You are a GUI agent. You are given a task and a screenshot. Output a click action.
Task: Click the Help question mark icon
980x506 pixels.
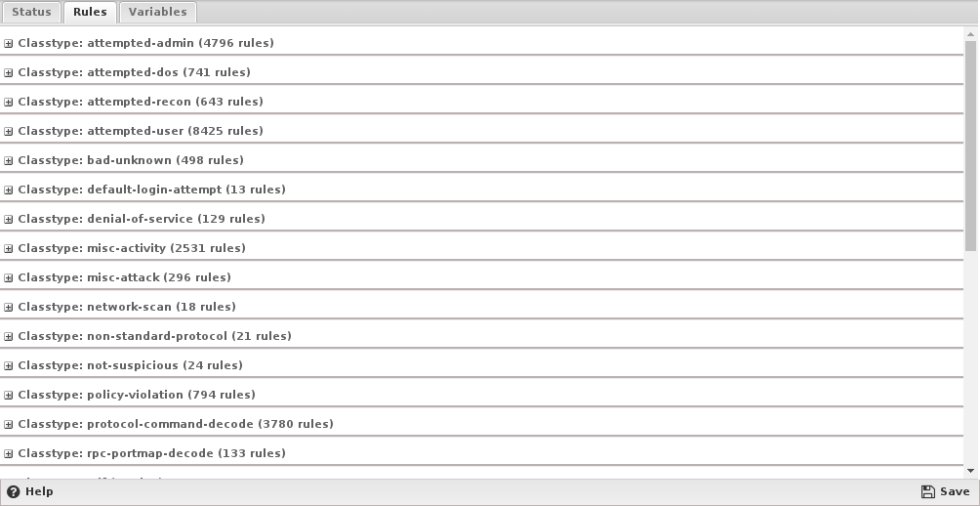point(13,491)
